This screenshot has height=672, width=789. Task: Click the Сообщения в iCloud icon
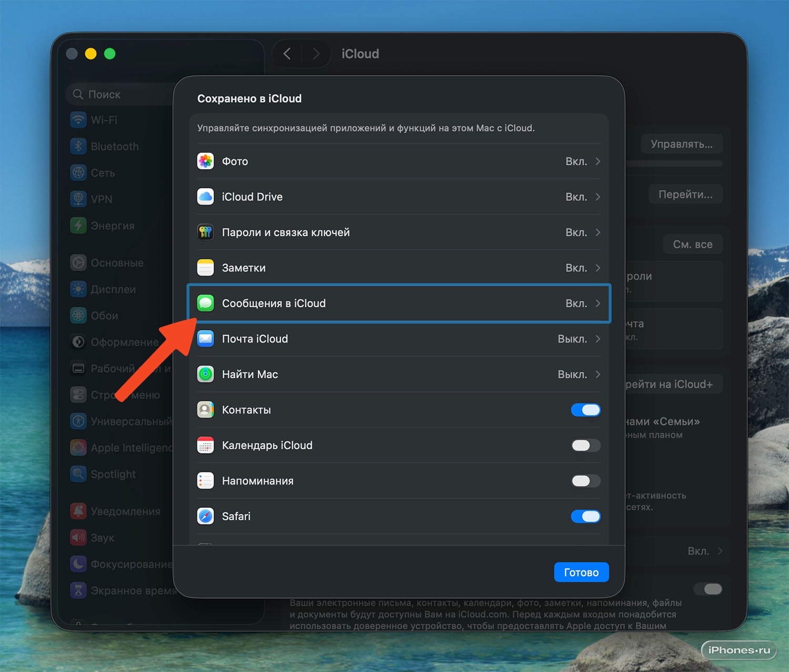pyautogui.click(x=205, y=303)
